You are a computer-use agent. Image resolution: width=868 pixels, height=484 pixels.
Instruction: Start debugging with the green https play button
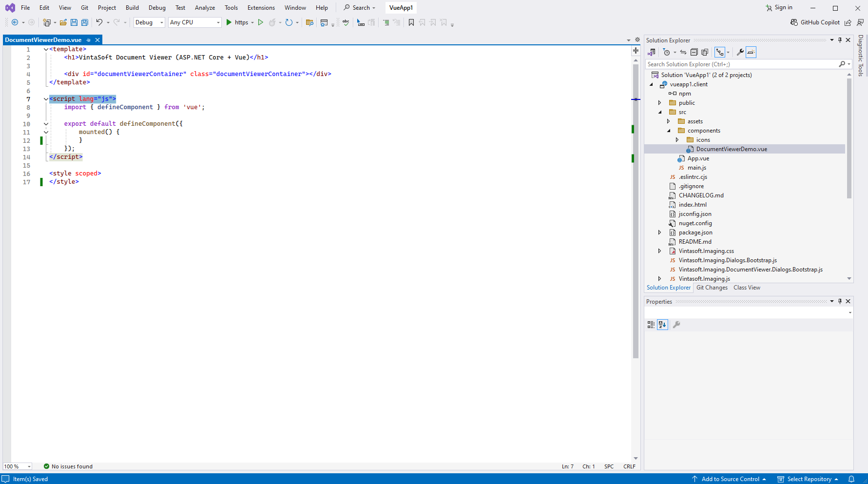229,22
